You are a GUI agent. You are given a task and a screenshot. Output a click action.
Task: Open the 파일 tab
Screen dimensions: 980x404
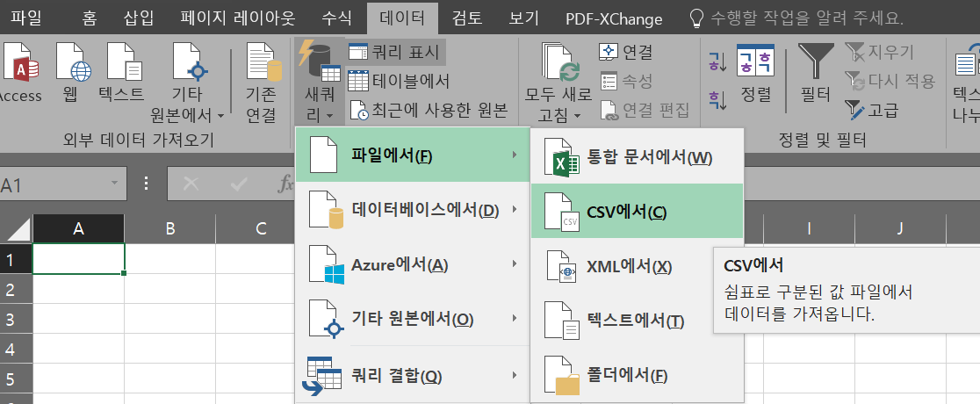25,18
